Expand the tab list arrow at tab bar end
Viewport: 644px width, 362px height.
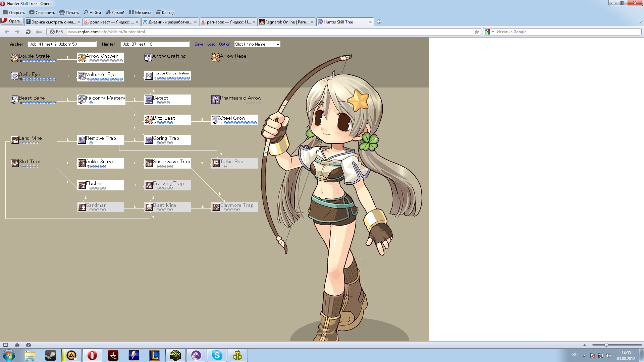640,22
